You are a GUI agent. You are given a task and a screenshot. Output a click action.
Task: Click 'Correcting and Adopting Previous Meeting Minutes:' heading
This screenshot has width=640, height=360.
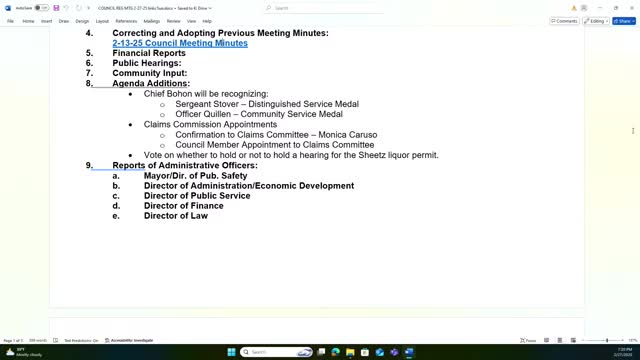click(x=220, y=33)
